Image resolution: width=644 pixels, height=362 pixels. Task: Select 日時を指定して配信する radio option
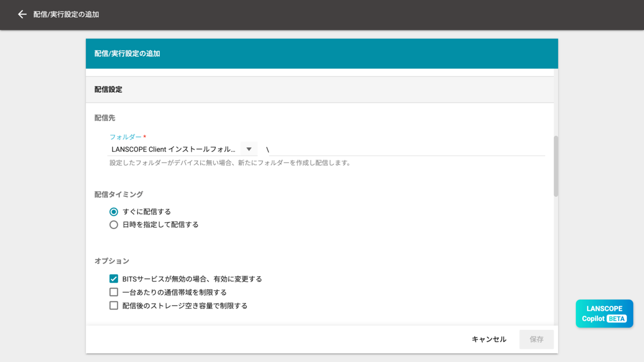(x=114, y=225)
